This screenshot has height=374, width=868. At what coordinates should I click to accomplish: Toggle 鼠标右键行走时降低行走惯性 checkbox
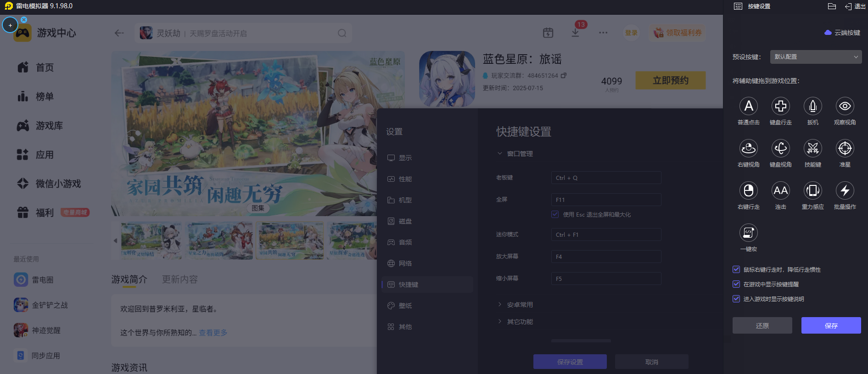click(x=736, y=270)
